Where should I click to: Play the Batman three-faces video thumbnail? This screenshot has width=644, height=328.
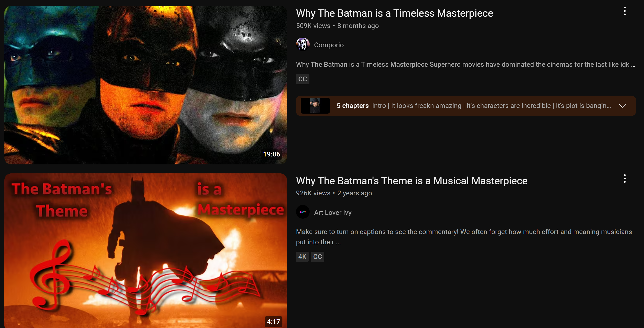(x=146, y=85)
